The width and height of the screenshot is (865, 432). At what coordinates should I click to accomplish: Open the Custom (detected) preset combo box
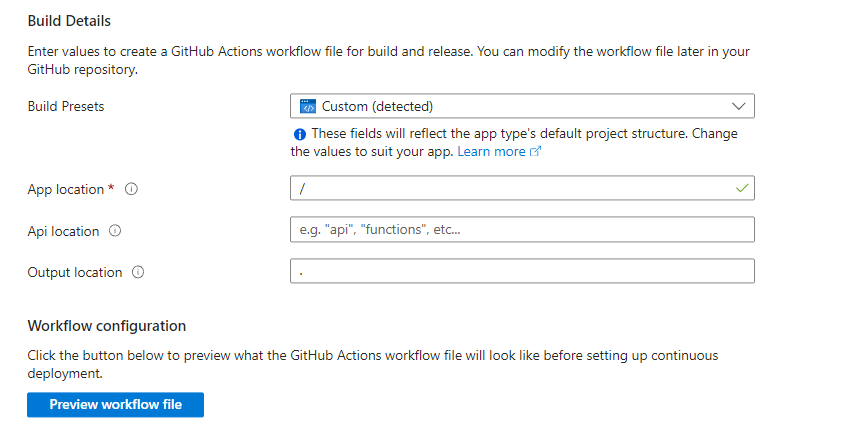[x=520, y=106]
